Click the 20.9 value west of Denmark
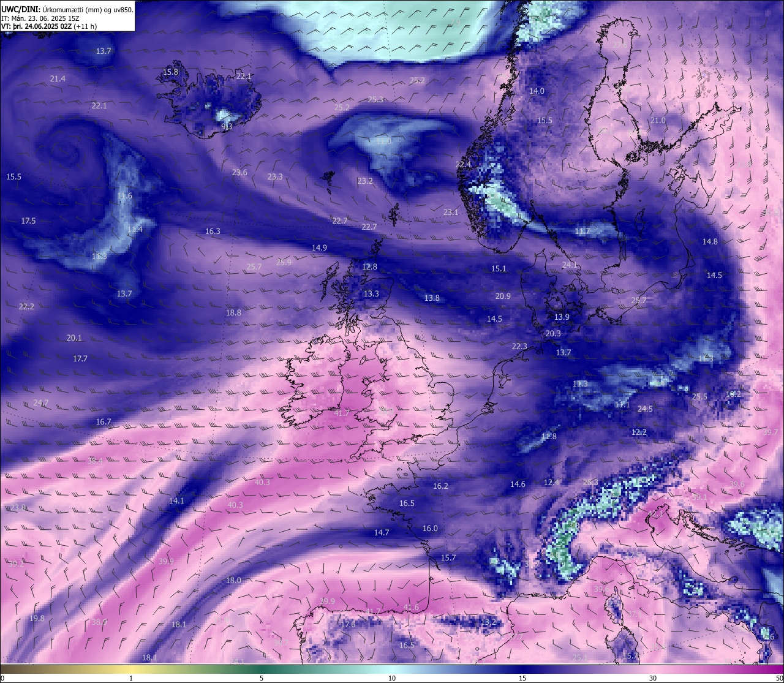784x683 pixels. coord(503,296)
